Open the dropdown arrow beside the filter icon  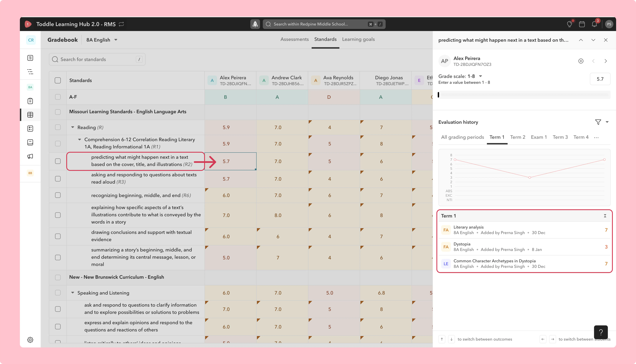click(607, 122)
